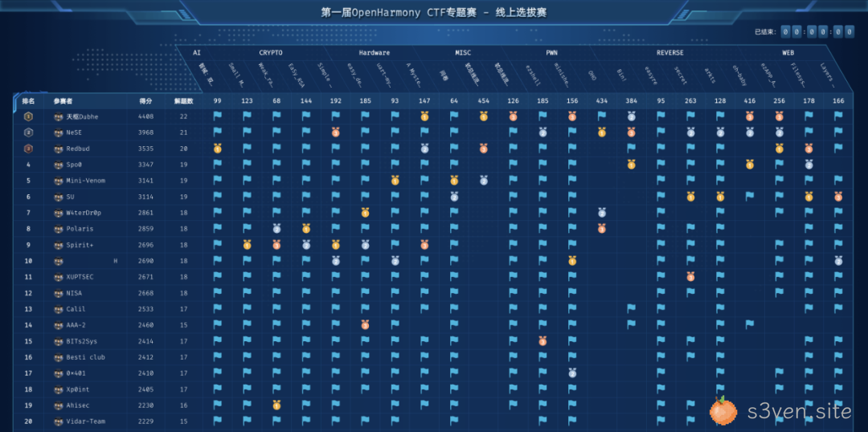Sort by the 解题数 column header

pos(183,101)
